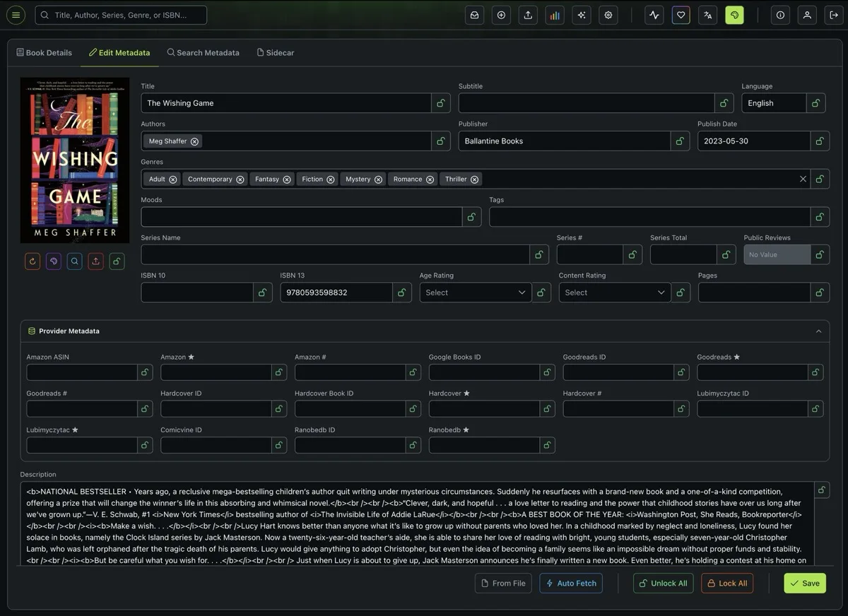
Task: Open the Content Rating dropdown
Action: [x=615, y=292]
